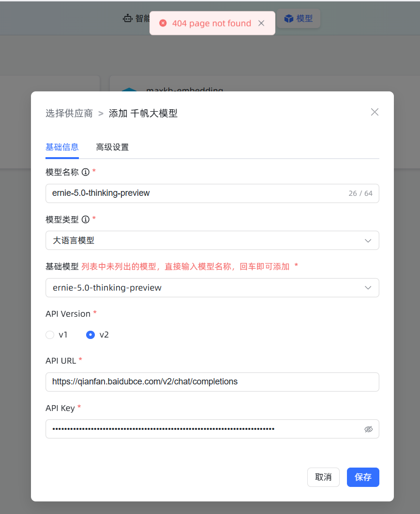Screen dimensions: 420x514
Task: Open the 模型 tab with the cube icon
Action: pos(299,18)
